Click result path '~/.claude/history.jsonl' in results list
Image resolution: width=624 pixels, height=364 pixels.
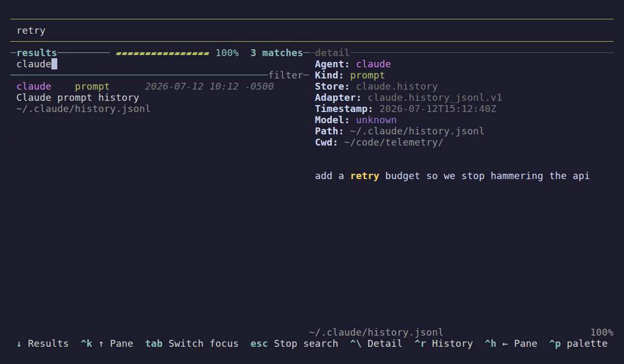pyautogui.click(x=83, y=109)
